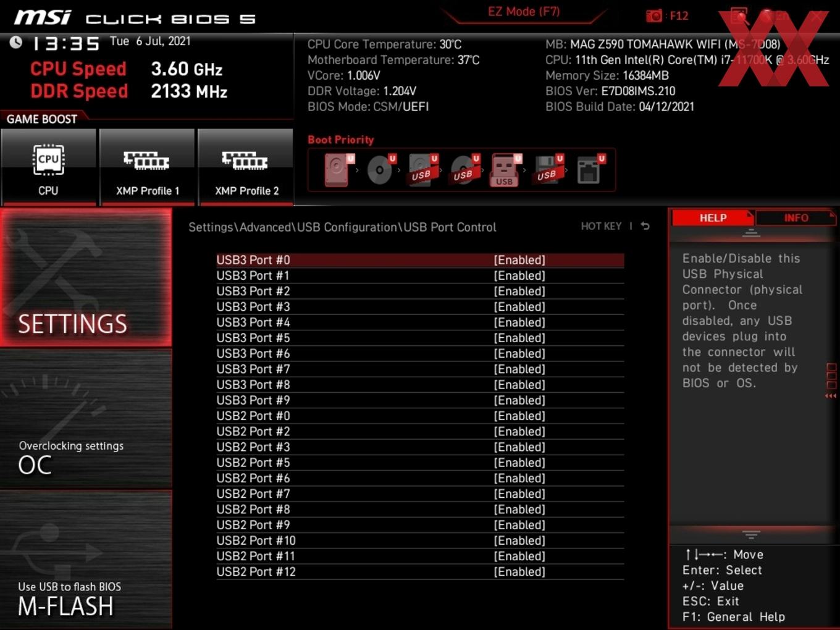Viewport: 840px width, 630px height.
Task: Select the USB2 Port #6 row label
Action: 253,478
